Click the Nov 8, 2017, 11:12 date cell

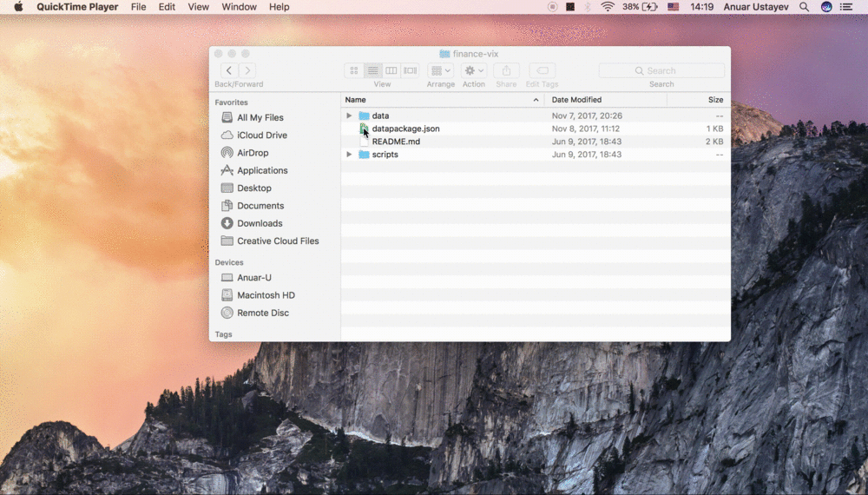(586, 129)
